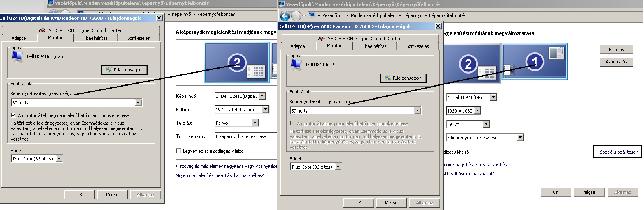Go back using the blue back arrow
This screenshot has width=644, height=210.
(x=285, y=16)
